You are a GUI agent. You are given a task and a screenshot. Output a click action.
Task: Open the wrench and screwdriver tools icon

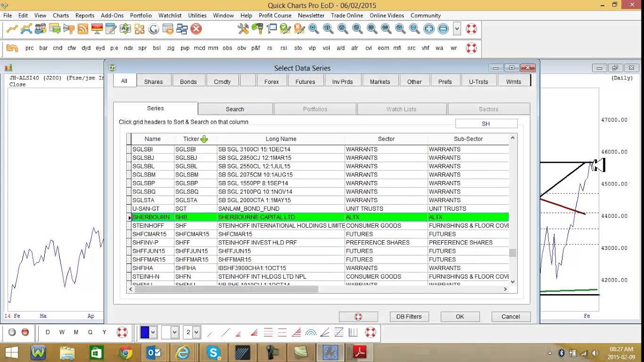pyautogui.click(x=243, y=29)
